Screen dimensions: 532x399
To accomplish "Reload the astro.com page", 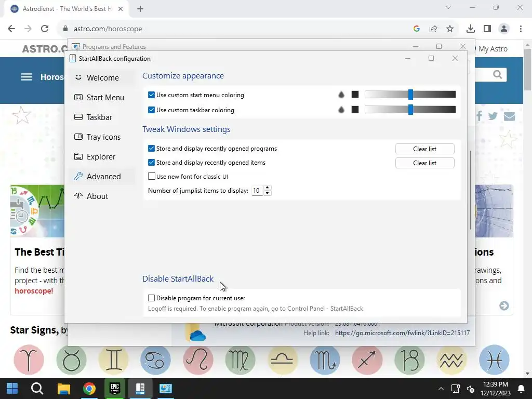I will (x=45, y=29).
